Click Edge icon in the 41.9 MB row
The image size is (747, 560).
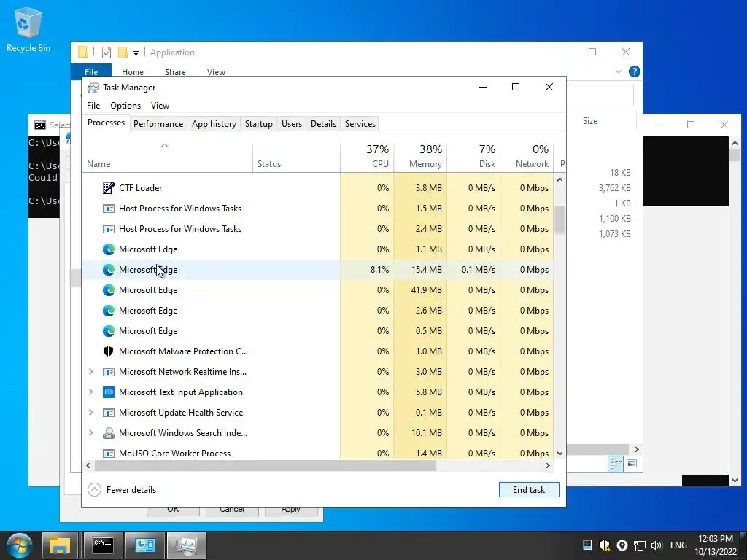[x=109, y=290]
